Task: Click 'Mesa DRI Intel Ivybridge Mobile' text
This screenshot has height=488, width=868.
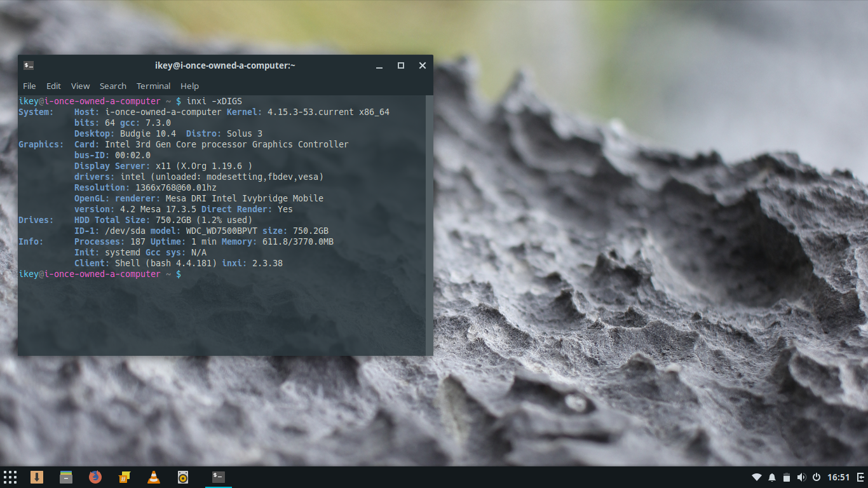Action: pos(245,198)
